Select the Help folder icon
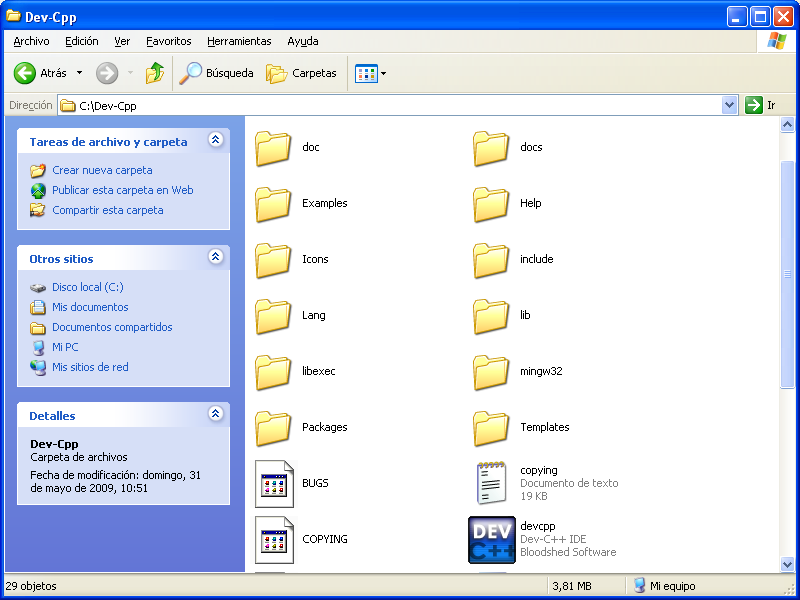 pyautogui.click(x=491, y=204)
